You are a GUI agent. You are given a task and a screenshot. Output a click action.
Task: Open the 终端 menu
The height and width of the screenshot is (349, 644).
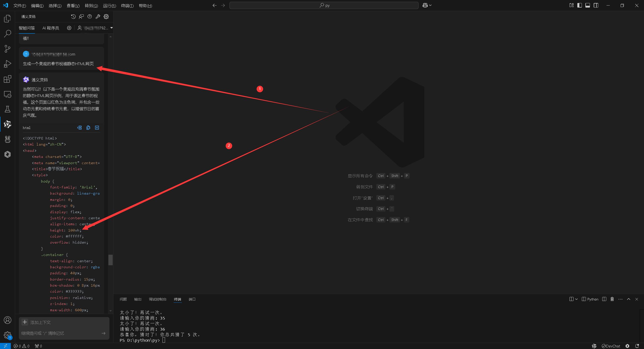pos(127,6)
